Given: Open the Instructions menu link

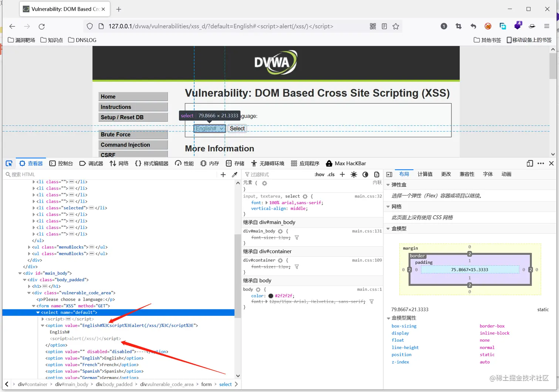Looking at the screenshot, I should pos(133,107).
